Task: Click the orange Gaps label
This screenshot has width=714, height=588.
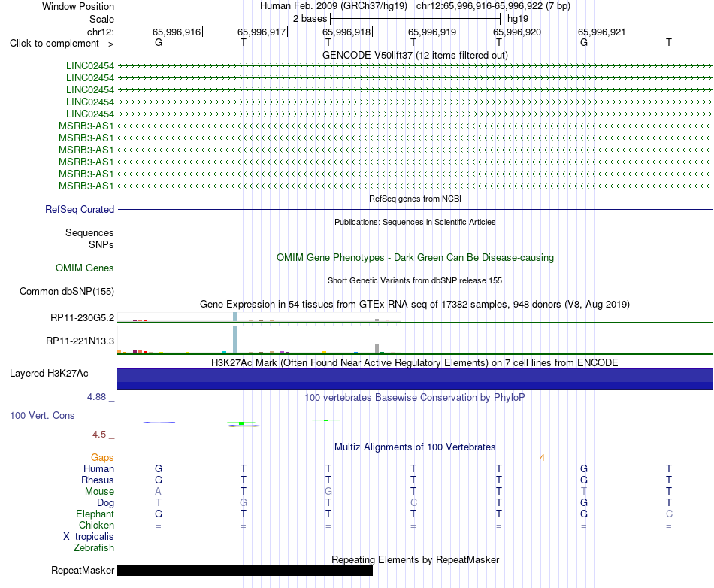Action: (x=102, y=458)
